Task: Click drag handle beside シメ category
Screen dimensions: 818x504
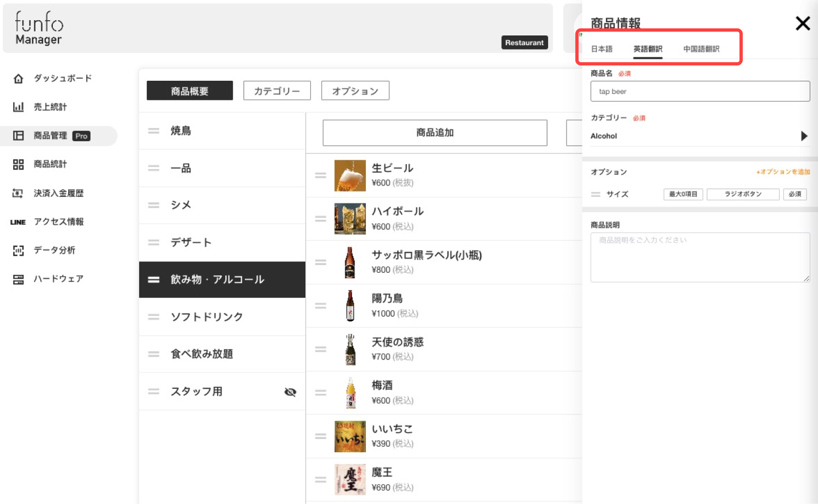Action: click(x=154, y=205)
